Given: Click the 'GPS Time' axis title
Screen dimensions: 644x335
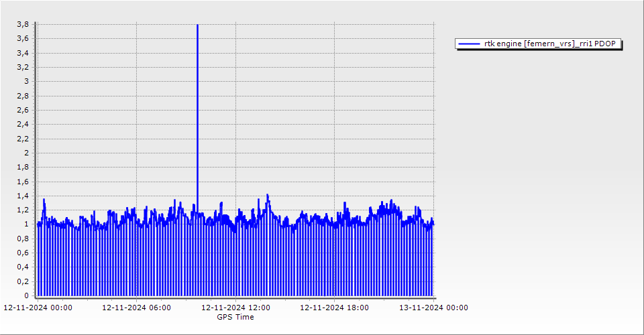Looking at the screenshot, I should 235,317.
